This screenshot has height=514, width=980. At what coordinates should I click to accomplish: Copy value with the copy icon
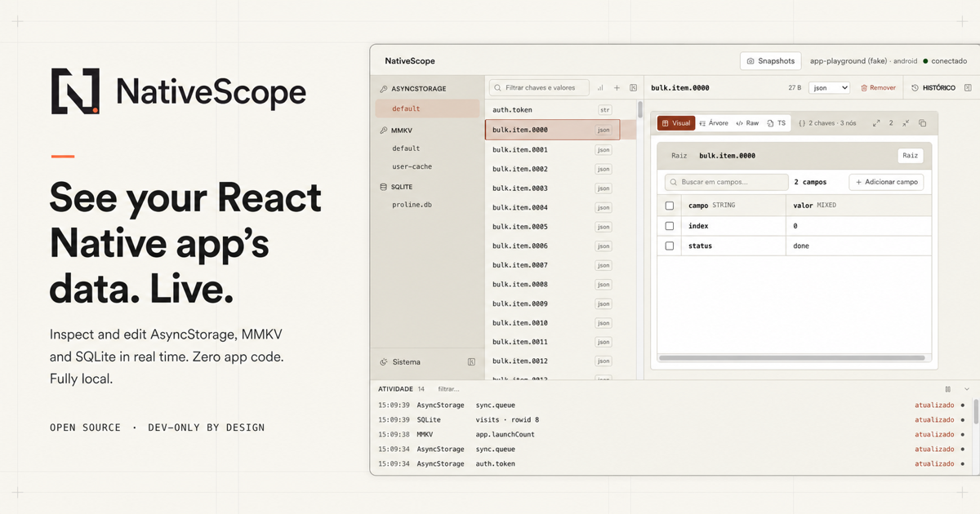click(922, 123)
